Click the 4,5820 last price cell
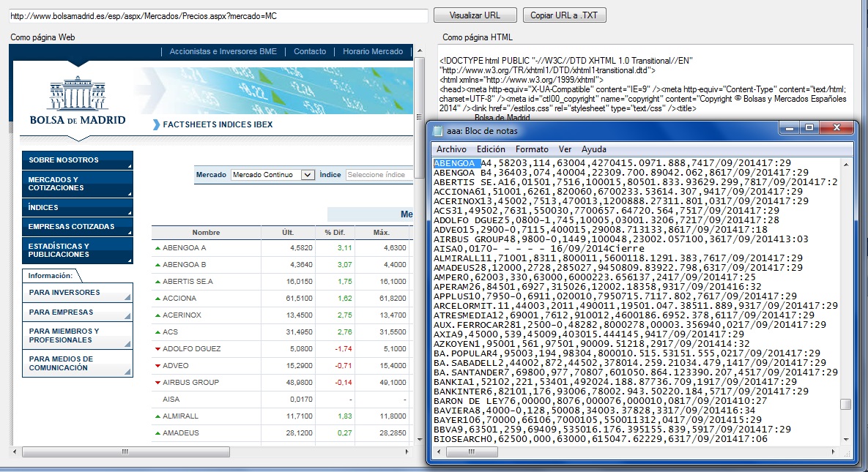 [301, 248]
